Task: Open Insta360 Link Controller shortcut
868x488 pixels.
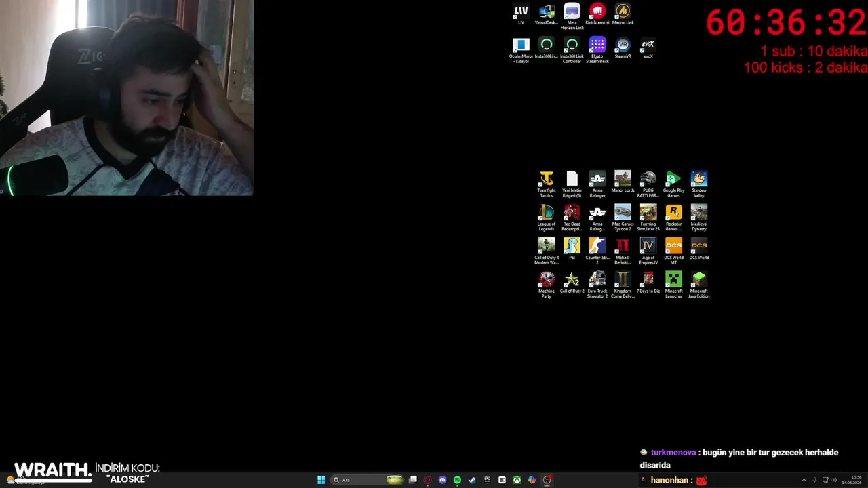Action: pyautogui.click(x=572, y=51)
